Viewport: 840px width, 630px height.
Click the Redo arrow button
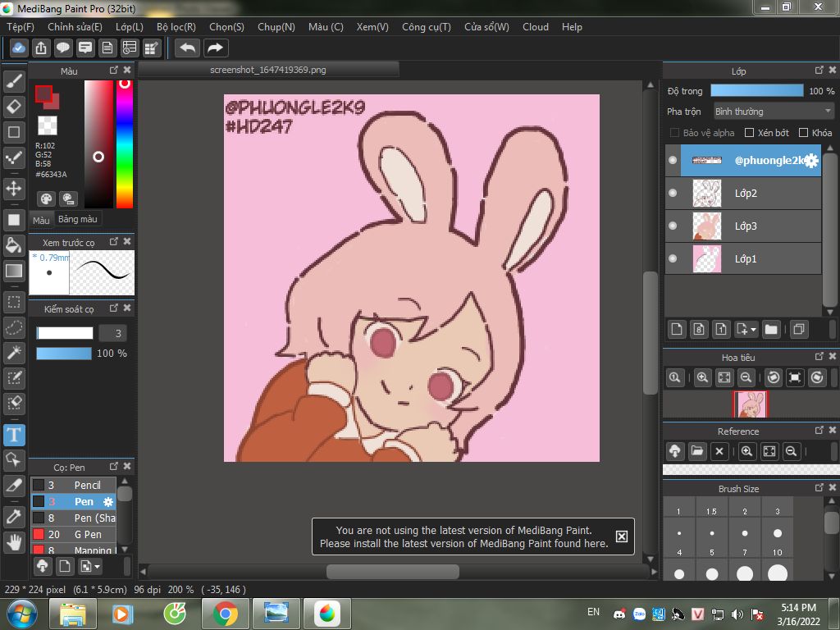click(216, 48)
